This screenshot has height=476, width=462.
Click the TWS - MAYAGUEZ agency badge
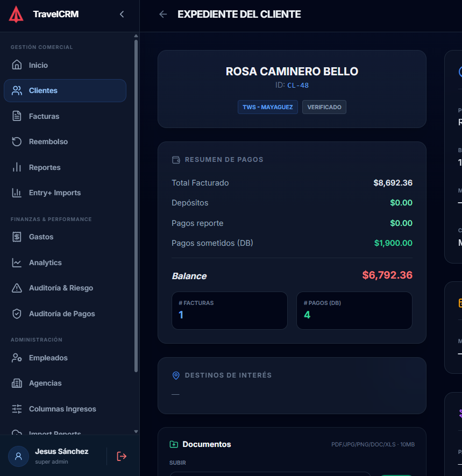267,107
